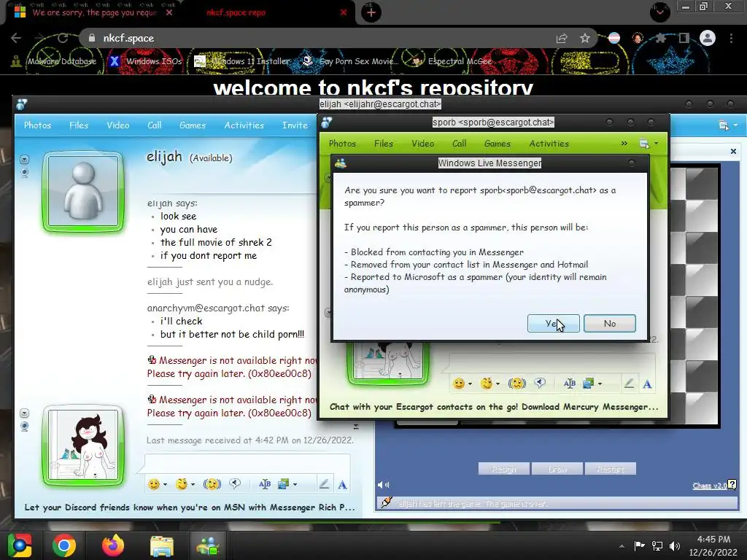Click Messenger Rich Presence ad text
This screenshot has height=560, width=747.
coord(190,507)
